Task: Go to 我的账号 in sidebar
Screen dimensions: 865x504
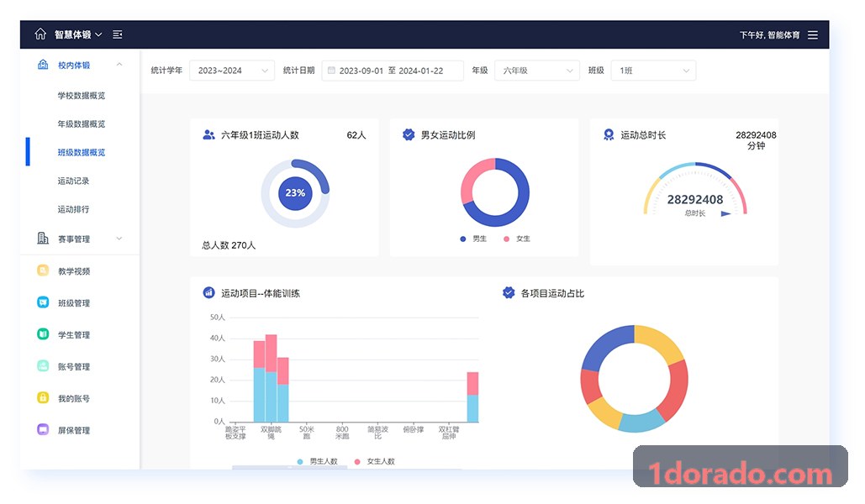Action: (x=74, y=399)
